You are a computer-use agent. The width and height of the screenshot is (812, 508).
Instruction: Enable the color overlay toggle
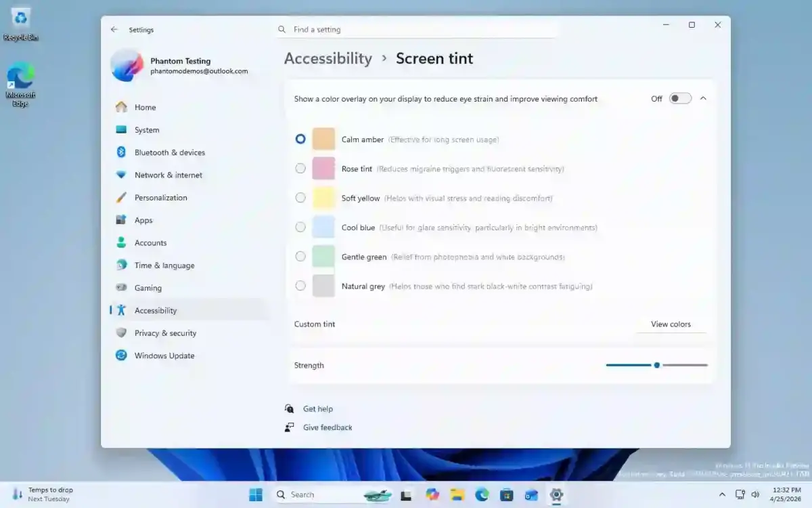(680, 98)
